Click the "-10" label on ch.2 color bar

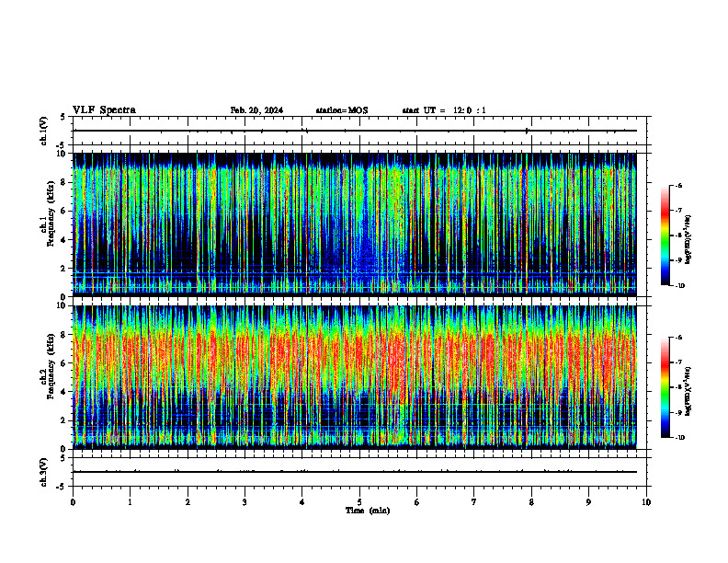(680, 438)
